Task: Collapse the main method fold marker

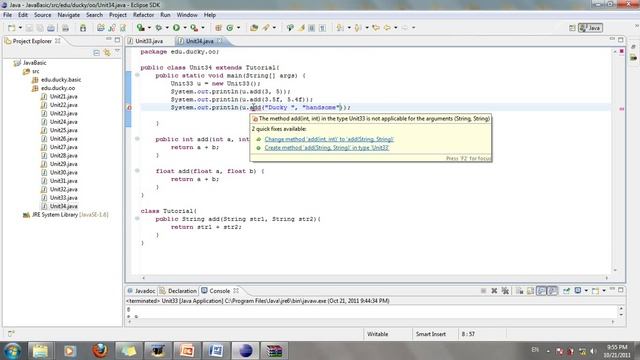Action: tap(137, 76)
